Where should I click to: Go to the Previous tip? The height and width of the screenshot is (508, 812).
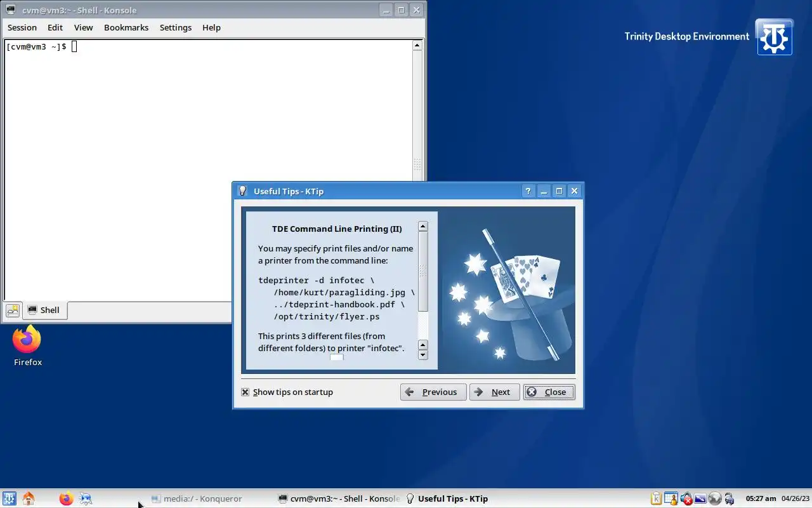point(433,392)
